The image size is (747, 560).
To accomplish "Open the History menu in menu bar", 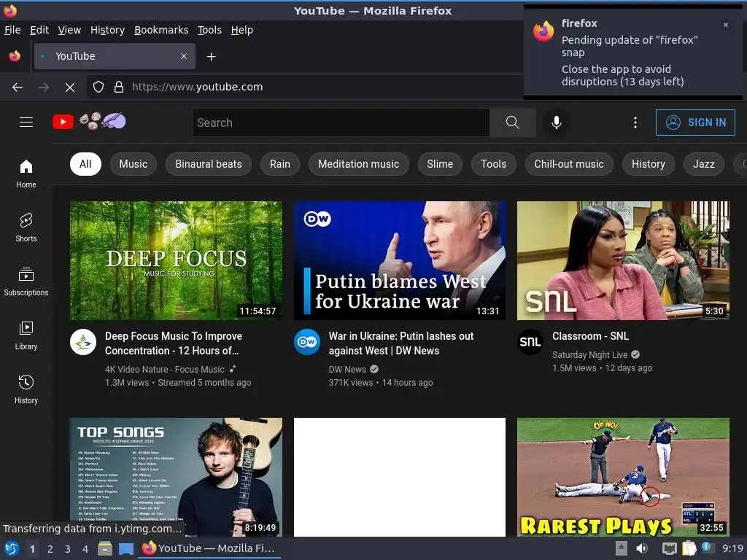I will pyautogui.click(x=108, y=30).
